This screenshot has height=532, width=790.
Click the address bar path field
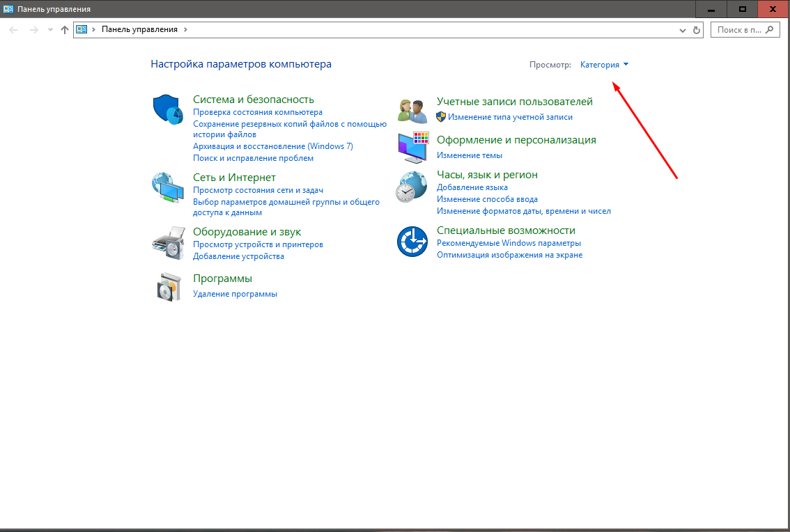point(388,30)
